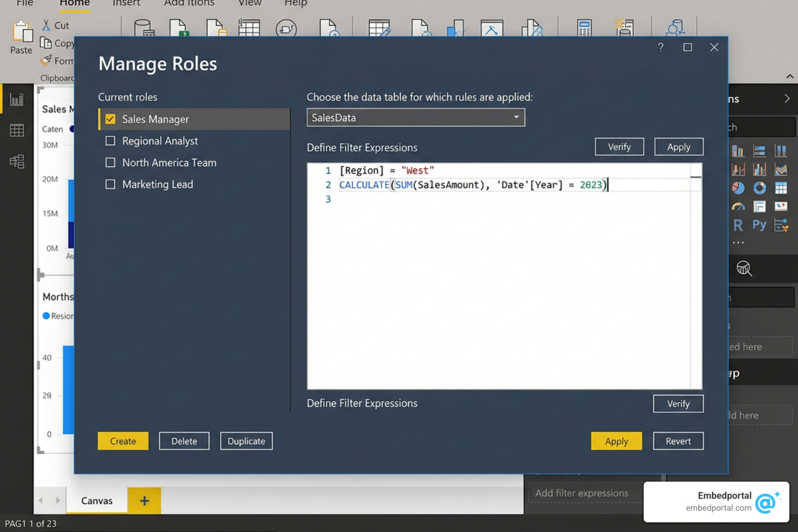Click the lower Verify button

point(679,404)
